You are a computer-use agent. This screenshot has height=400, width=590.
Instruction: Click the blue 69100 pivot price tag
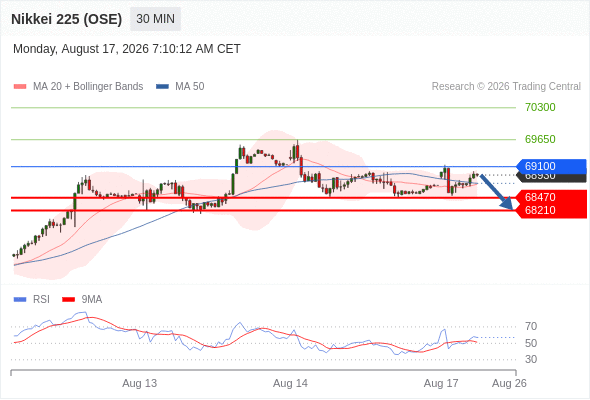coord(551,166)
